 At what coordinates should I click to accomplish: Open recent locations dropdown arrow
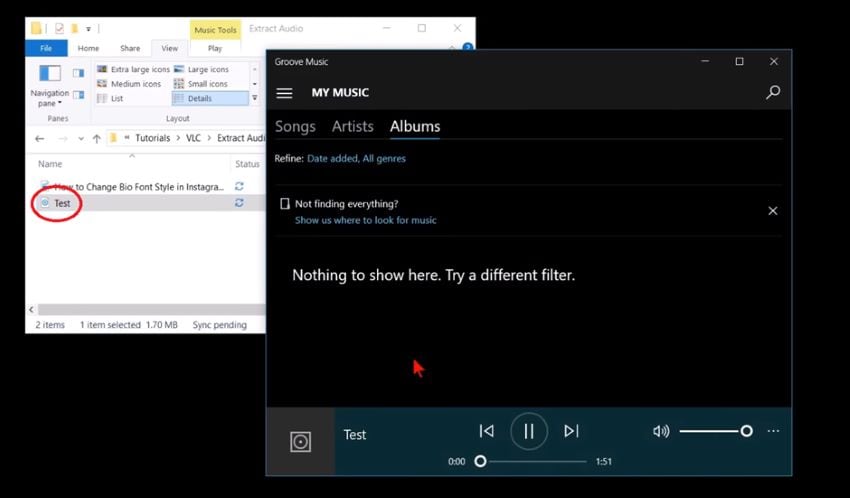[x=81, y=139]
